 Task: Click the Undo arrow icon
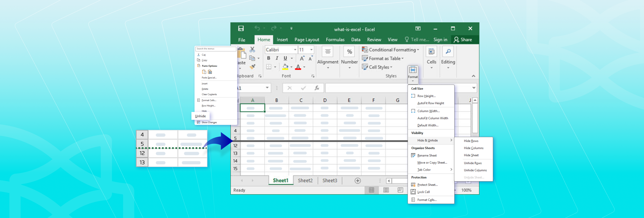257,28
